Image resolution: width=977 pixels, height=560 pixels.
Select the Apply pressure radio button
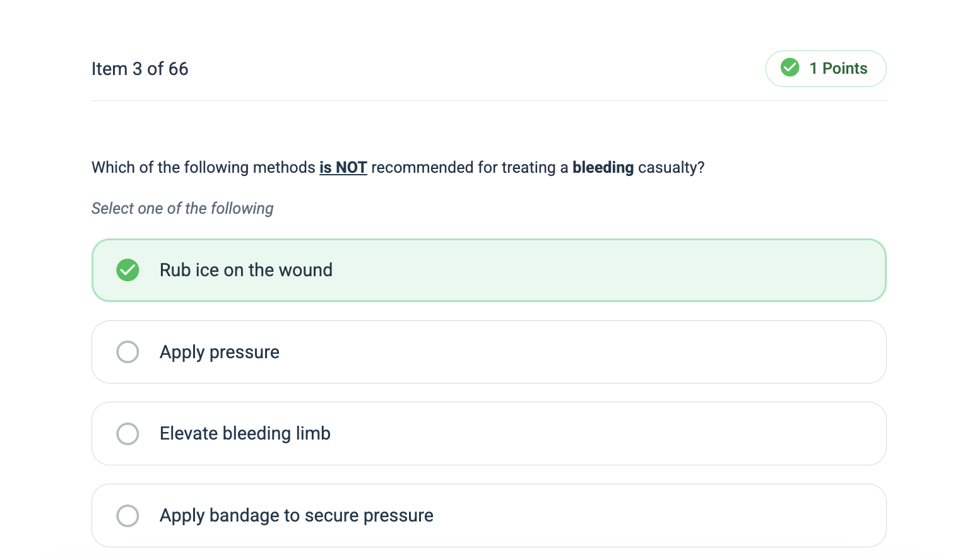127,352
